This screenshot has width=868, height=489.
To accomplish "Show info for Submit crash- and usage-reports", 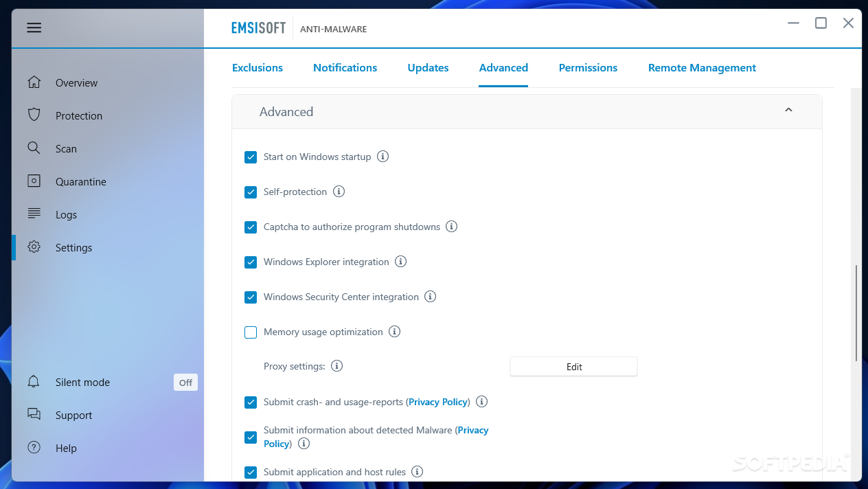I will pyautogui.click(x=482, y=402).
